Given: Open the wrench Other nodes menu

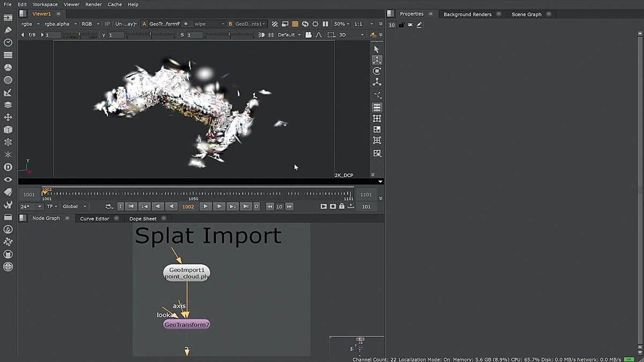Looking at the screenshot, I should click(x=8, y=204).
